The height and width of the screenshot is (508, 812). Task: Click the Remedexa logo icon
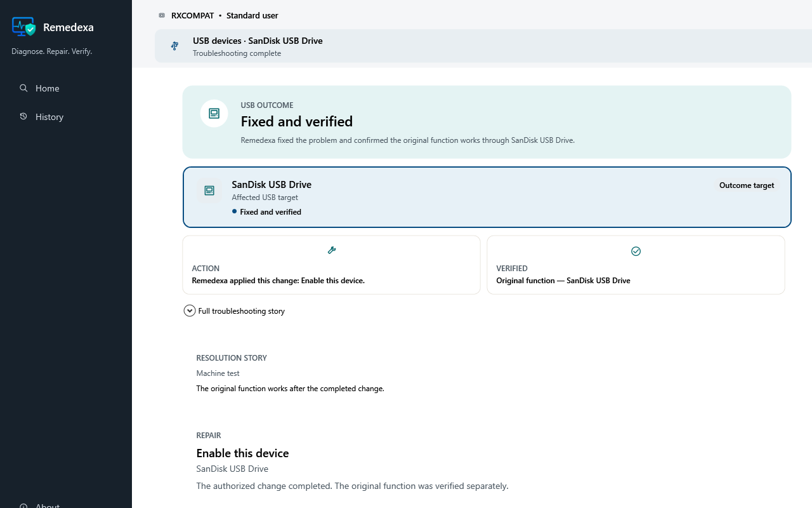24,27
